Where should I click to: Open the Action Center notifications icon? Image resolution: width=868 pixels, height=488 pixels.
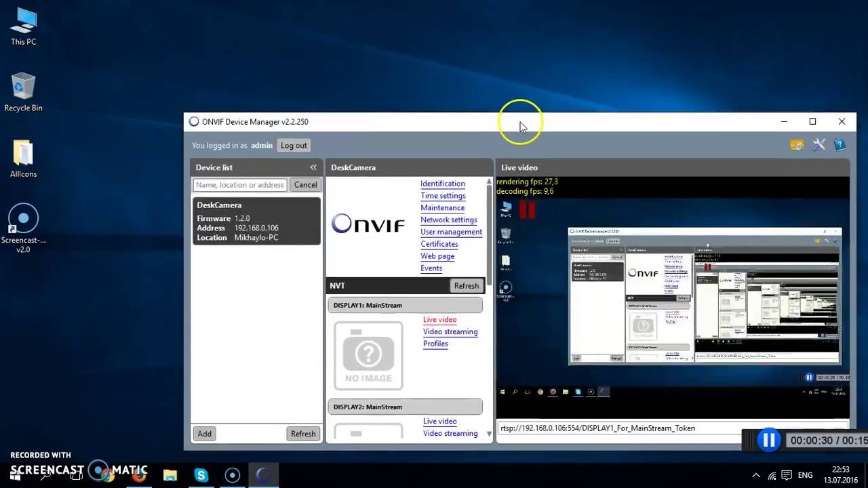(787, 475)
